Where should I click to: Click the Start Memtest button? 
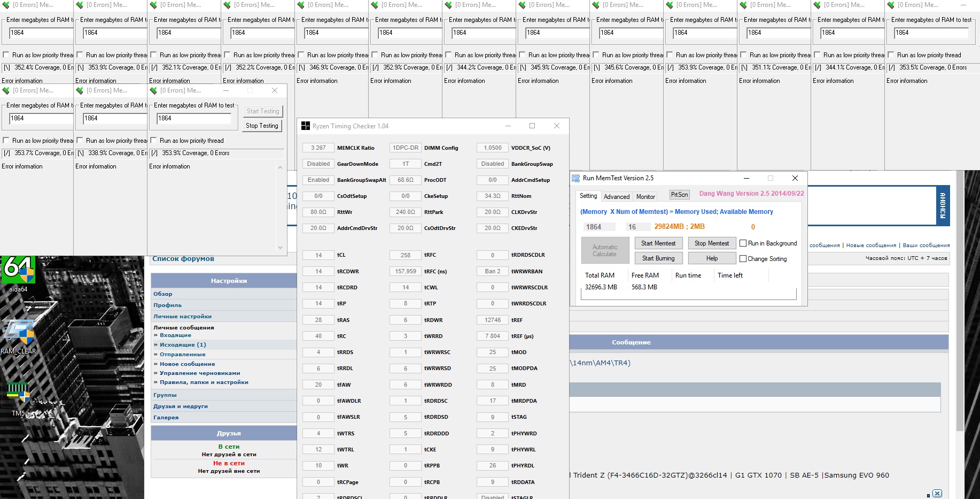tap(658, 243)
